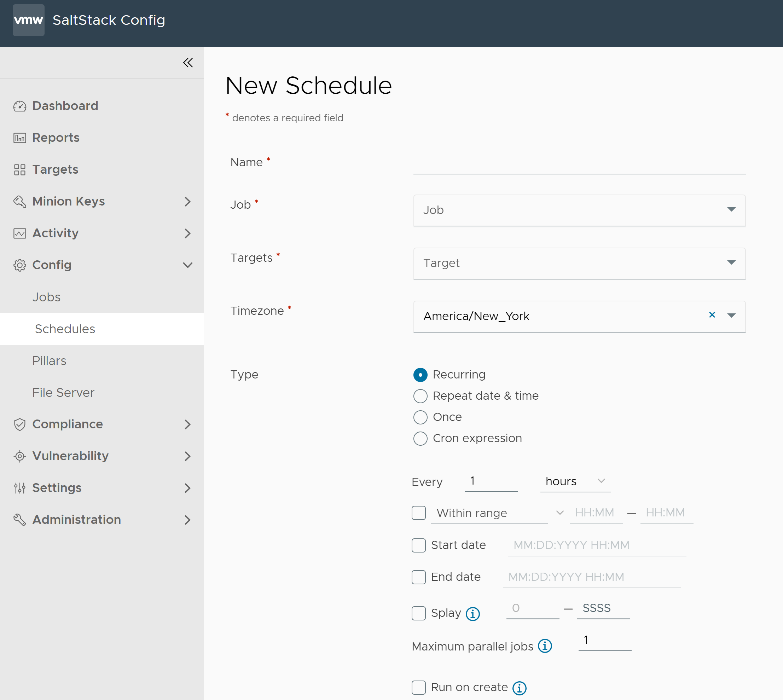This screenshot has width=783, height=700.
Task: Click the Vulnerability navigation icon
Action: [19, 455]
